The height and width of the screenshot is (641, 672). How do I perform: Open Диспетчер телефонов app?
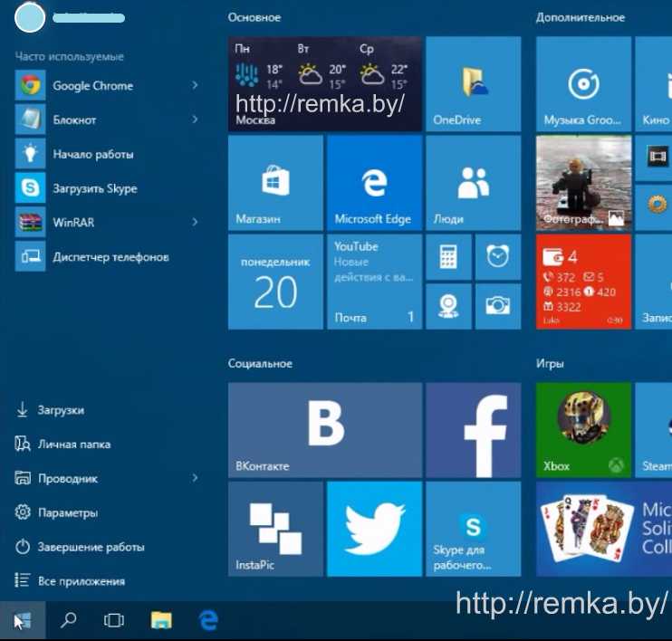(x=107, y=256)
